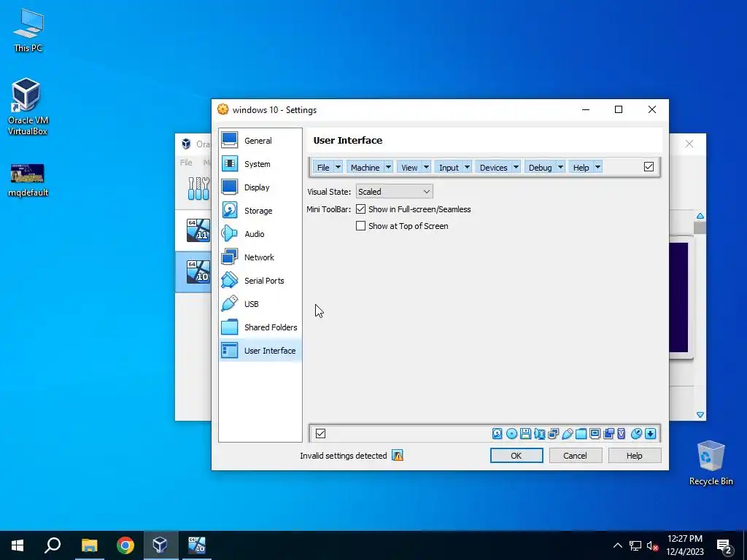The width and height of the screenshot is (747, 560).
Task: Toggle the Machine menu button
Action: click(365, 167)
